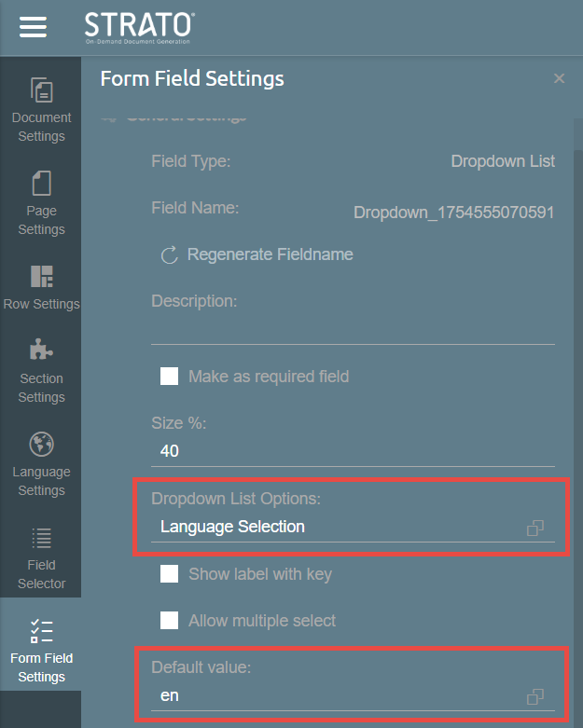Enable Make as required field checkbox
Image resolution: width=583 pixels, height=728 pixels.
tap(170, 377)
